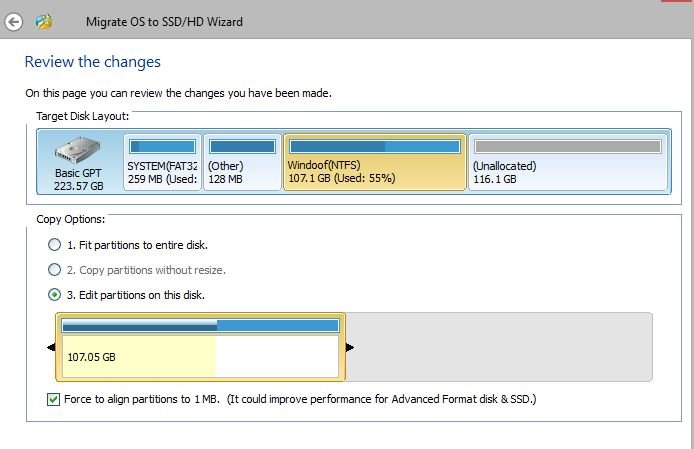Select the Windoof(NTFS) partition block

[x=375, y=162]
